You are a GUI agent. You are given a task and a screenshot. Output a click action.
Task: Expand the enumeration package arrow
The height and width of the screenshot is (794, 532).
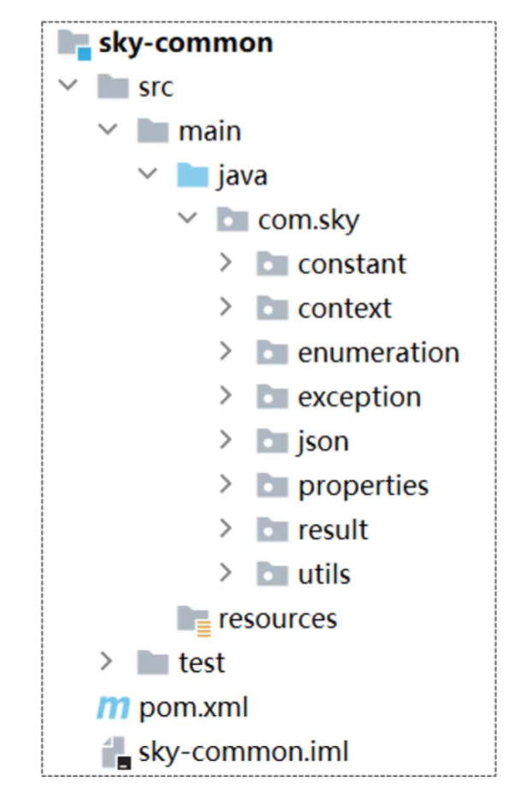click(x=226, y=352)
